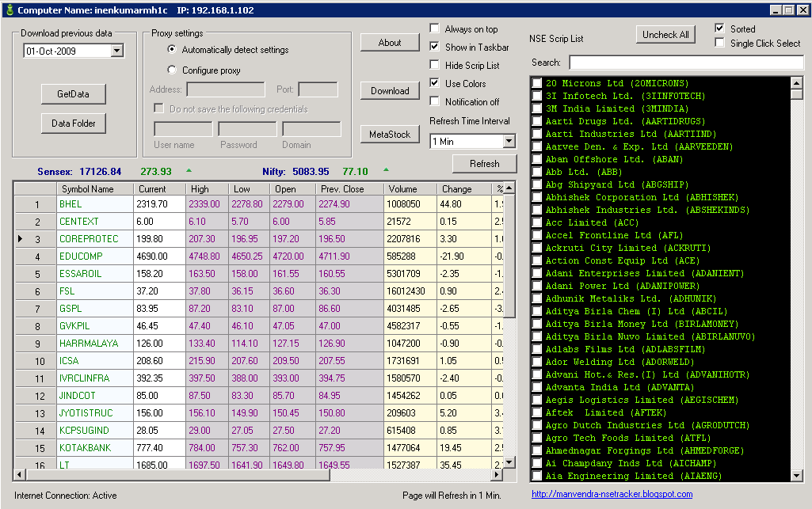This screenshot has height=509, width=812.
Task: Expand the Refresh Time Interval dropdown
Action: pyautogui.click(x=509, y=141)
